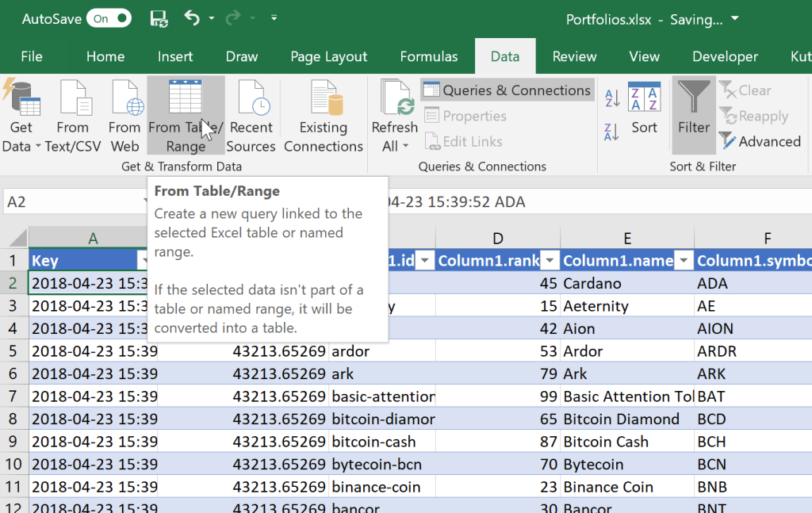Click the Clear filter button
Screen dimensions: 812x513
pyautogui.click(x=745, y=90)
